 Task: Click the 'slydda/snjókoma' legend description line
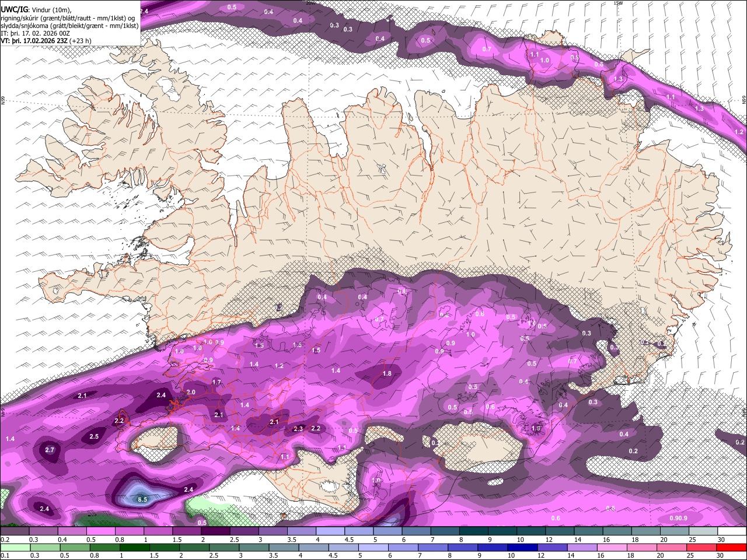click(x=69, y=26)
